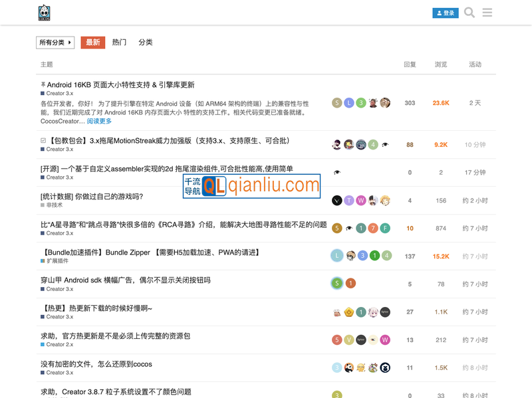The image size is (532, 398).
Task: Click the check-square icon beside 【包教包会】 topic
Action: click(43, 140)
